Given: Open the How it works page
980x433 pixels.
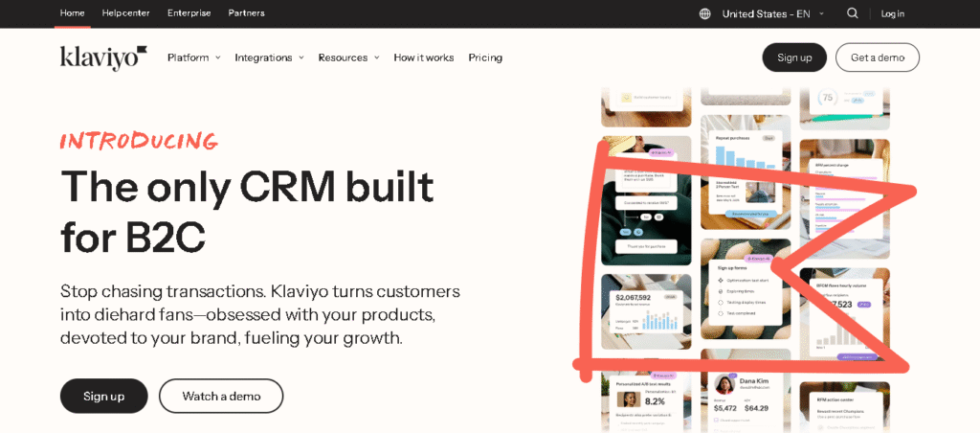Looking at the screenshot, I should tap(423, 57).
